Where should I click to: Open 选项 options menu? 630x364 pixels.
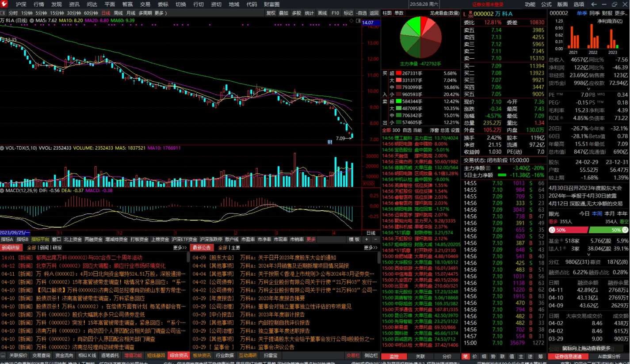[x=579, y=4]
